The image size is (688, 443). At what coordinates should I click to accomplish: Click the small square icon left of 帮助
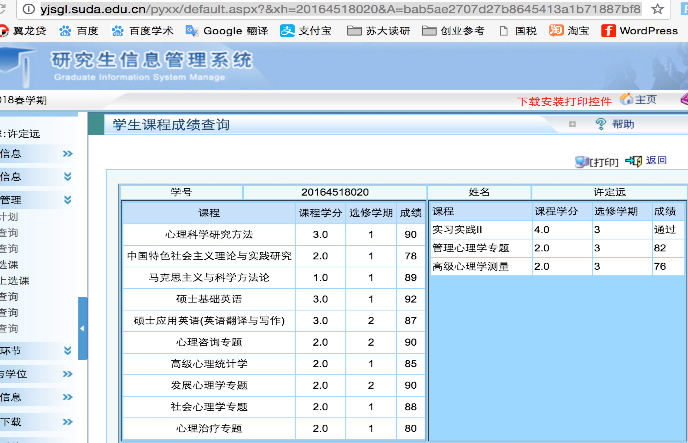(573, 124)
